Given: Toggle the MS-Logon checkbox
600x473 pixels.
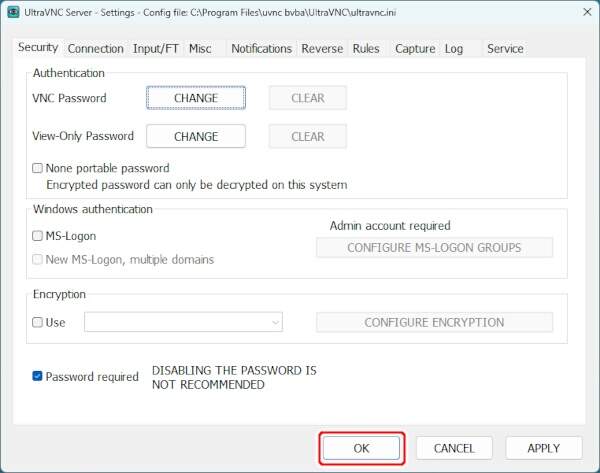Looking at the screenshot, I should click(38, 237).
